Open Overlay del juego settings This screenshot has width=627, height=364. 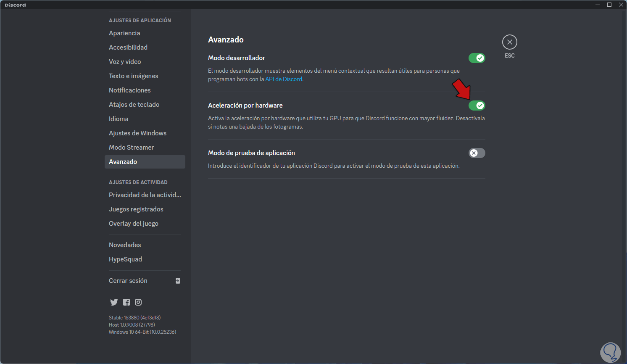(134, 224)
